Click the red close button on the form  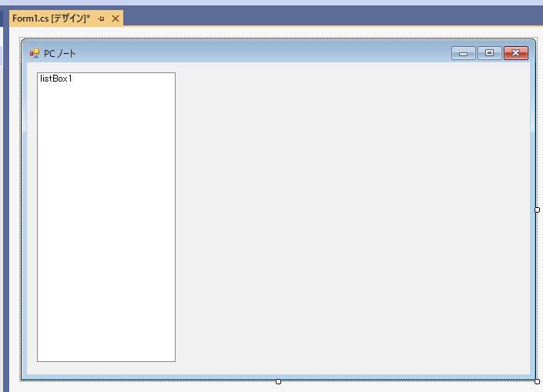pyautogui.click(x=515, y=53)
